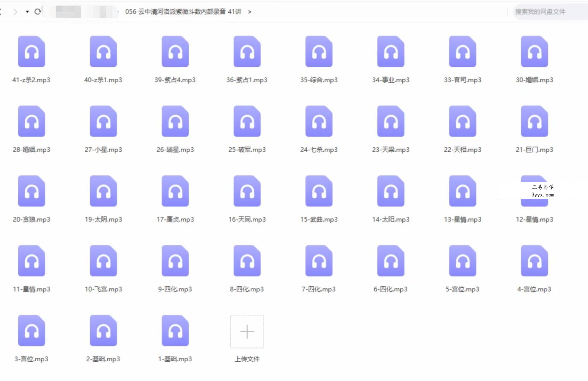588x381 pixels.
Task: Select the 21-巨门.mp3 audio icon
Action: click(534, 121)
